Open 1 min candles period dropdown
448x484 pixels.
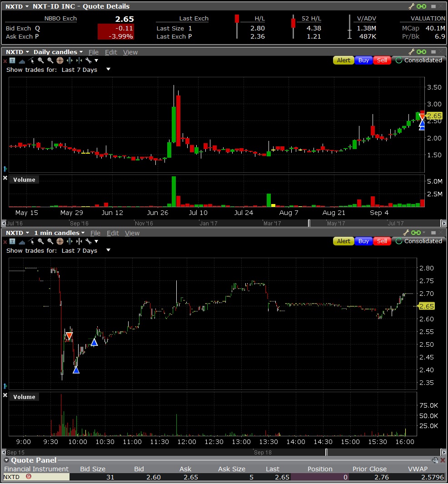coord(83,233)
